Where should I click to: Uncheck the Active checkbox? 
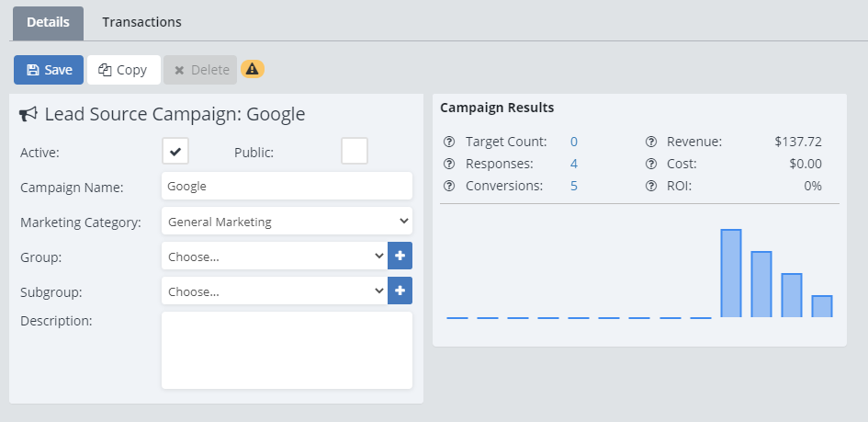coord(175,152)
